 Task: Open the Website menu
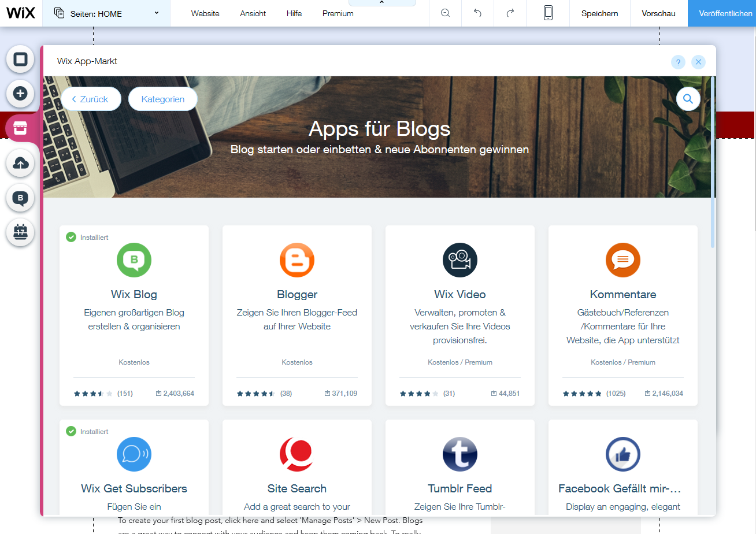point(205,13)
